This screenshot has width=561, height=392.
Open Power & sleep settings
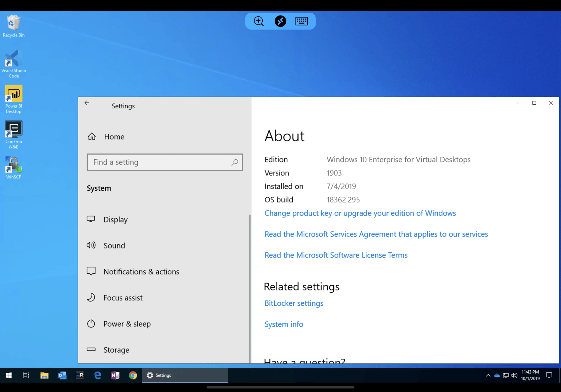[x=127, y=324]
